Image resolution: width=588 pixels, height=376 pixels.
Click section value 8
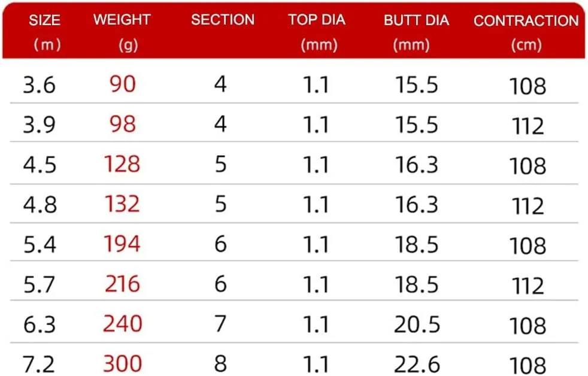click(x=220, y=363)
